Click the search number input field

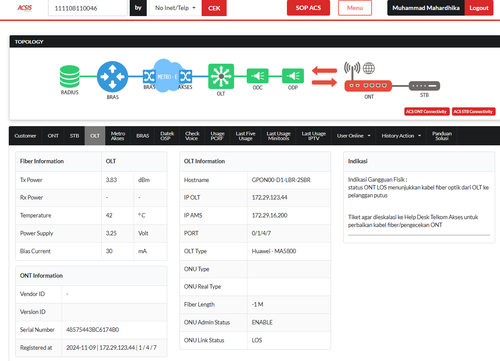click(x=88, y=8)
